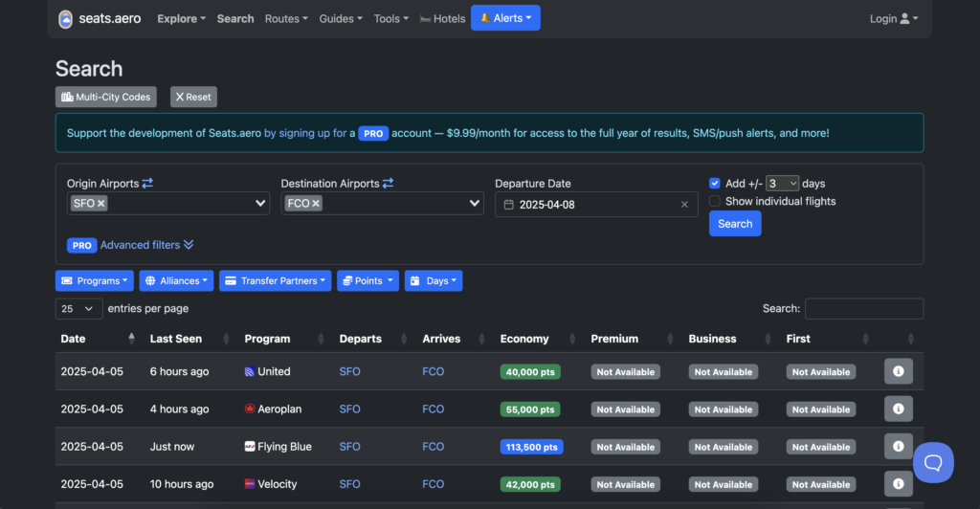Open info for Velocity row
Viewport: 980px width, 509px height.
pyautogui.click(x=898, y=484)
